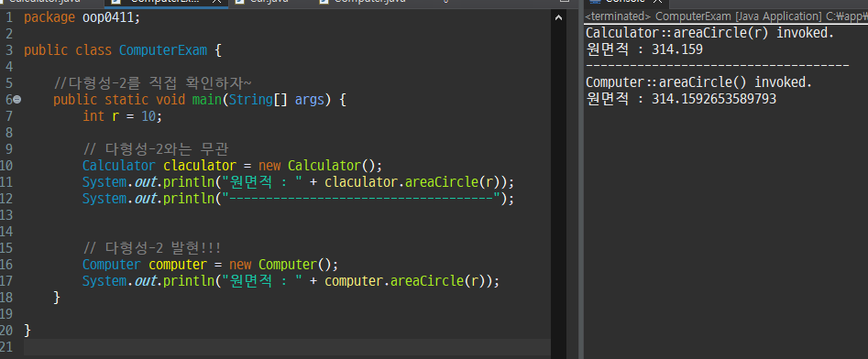The height and width of the screenshot is (359, 868).
Task: Click console line 'Computer::areaCircle() invoked.'
Action: (x=698, y=82)
